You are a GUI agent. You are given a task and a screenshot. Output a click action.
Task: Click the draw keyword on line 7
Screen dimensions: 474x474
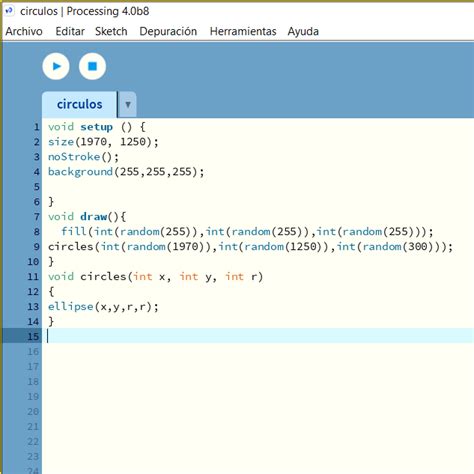[x=94, y=217]
